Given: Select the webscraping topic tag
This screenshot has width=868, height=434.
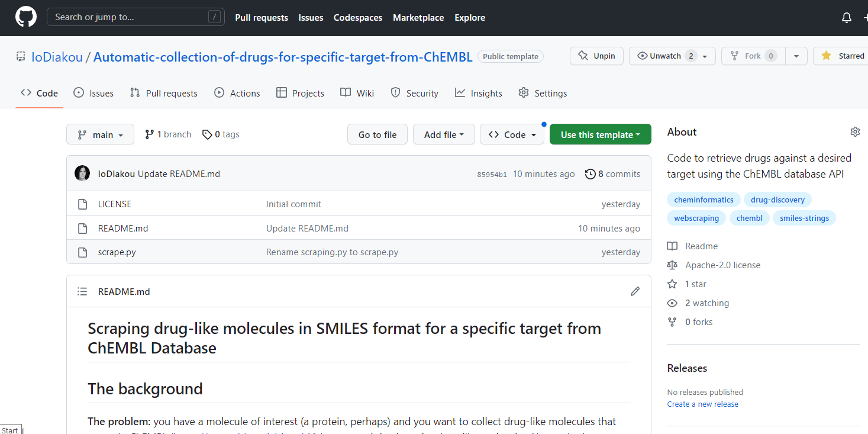Looking at the screenshot, I should point(696,218).
